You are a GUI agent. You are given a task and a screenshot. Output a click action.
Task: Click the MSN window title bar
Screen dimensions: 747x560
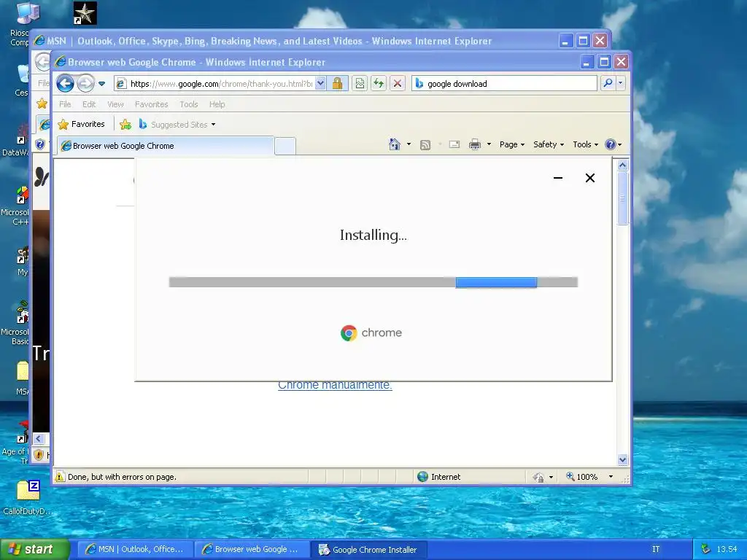click(x=295, y=41)
